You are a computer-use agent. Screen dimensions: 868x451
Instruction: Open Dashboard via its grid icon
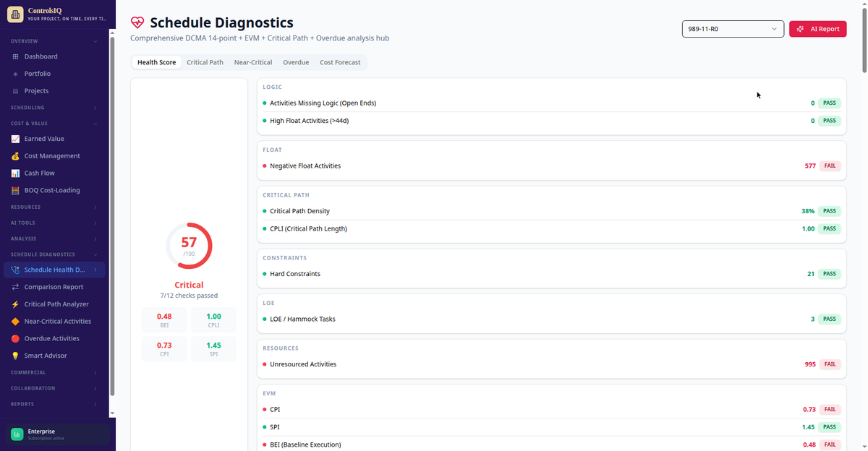[15, 56]
